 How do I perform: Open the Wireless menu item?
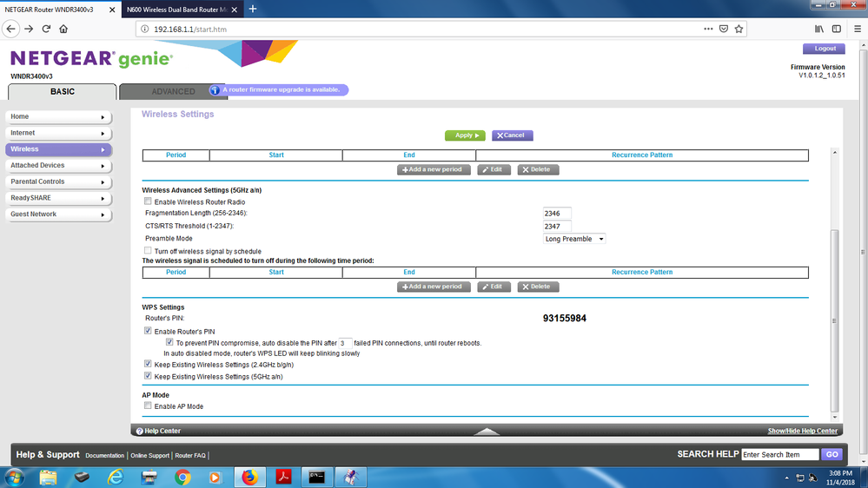pyautogui.click(x=58, y=149)
